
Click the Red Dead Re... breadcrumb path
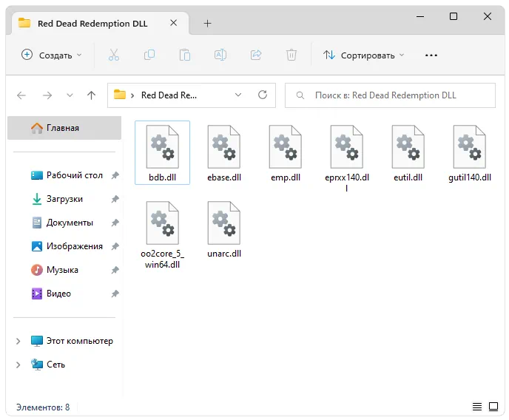click(169, 95)
